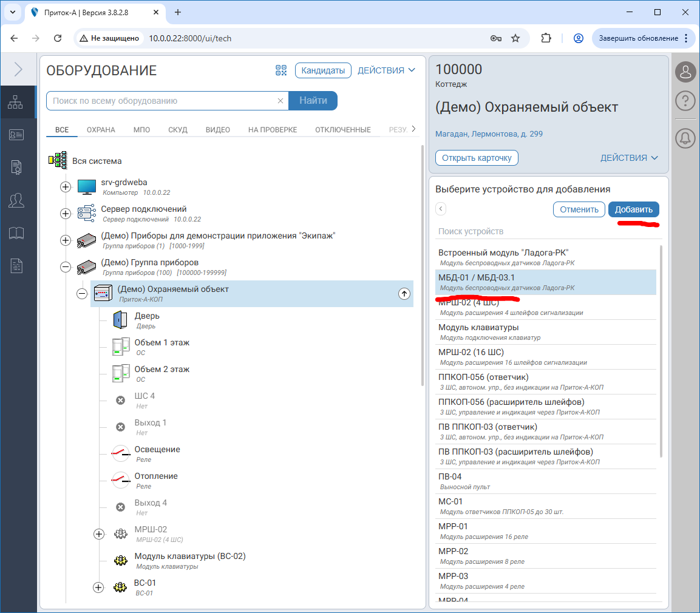The width and height of the screenshot is (700, 613).
Task: Open the equipment tree sidebar icon
Action: pos(16,103)
